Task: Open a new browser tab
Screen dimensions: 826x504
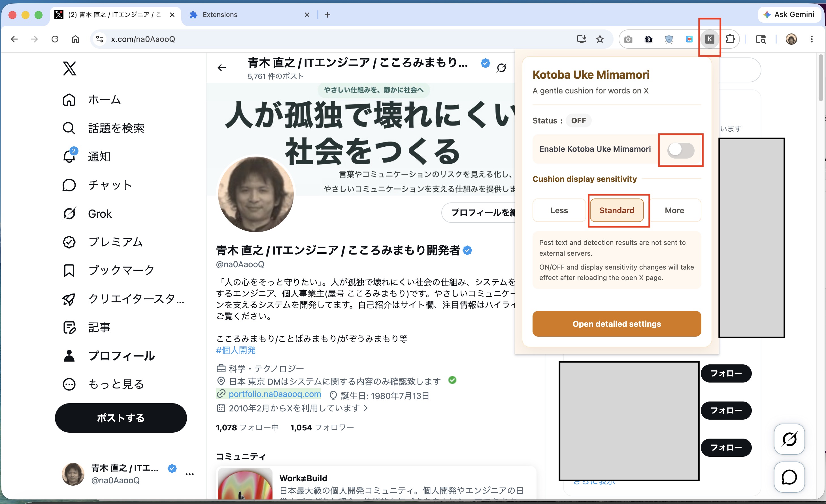Action: pyautogui.click(x=327, y=15)
